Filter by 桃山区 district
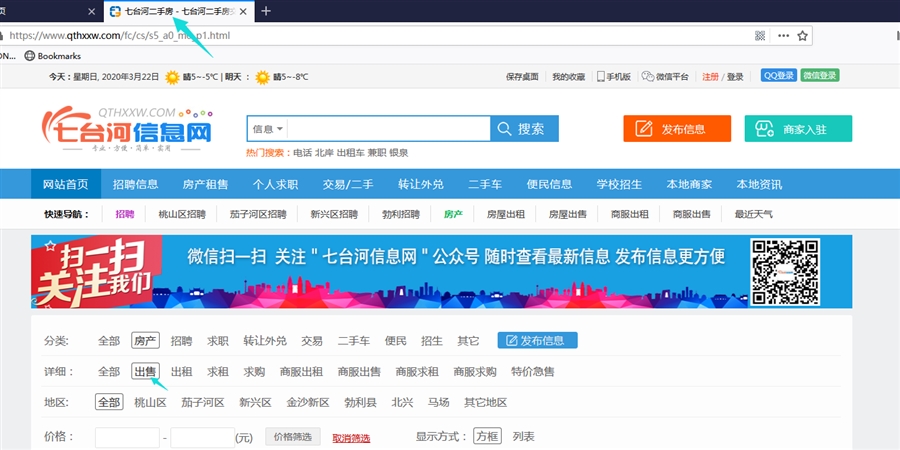Screen dimensions: 900x450 coord(150,403)
